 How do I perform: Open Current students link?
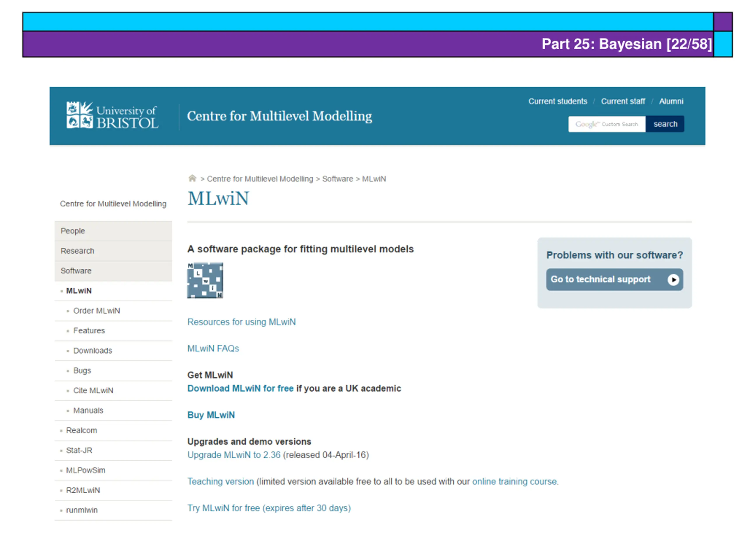pos(558,101)
